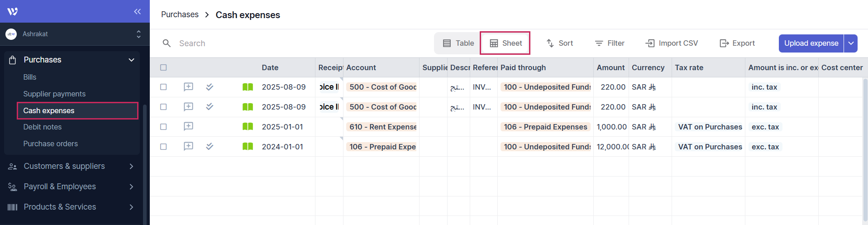Click the add comment icon on first row

(x=188, y=87)
